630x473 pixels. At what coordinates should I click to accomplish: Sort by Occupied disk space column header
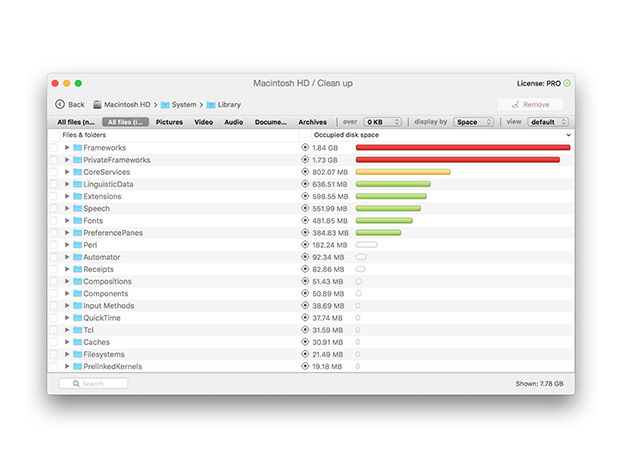click(x=442, y=135)
